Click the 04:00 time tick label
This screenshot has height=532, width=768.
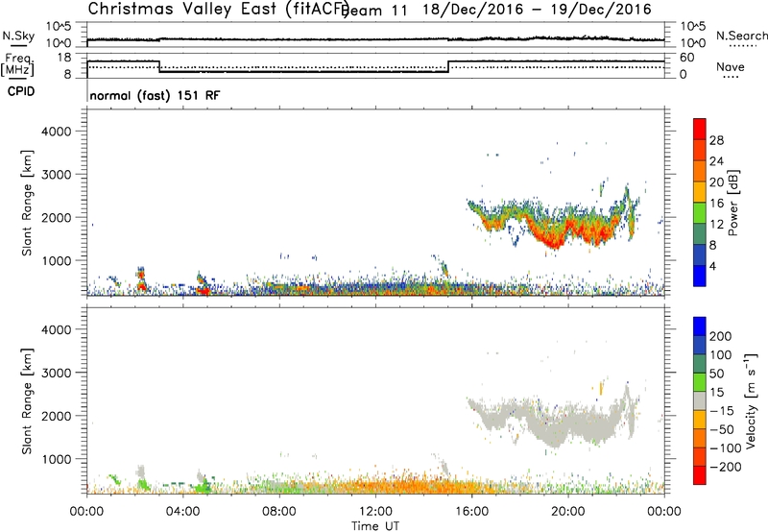182,512
